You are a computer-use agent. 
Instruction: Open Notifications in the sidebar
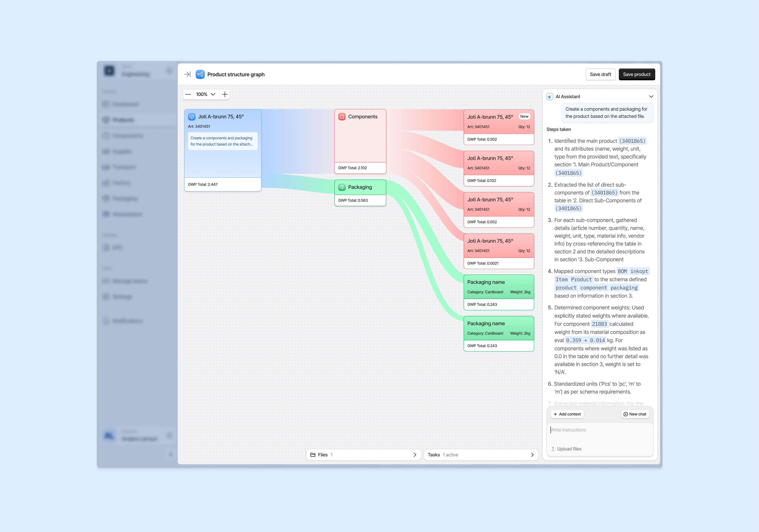[137, 321]
